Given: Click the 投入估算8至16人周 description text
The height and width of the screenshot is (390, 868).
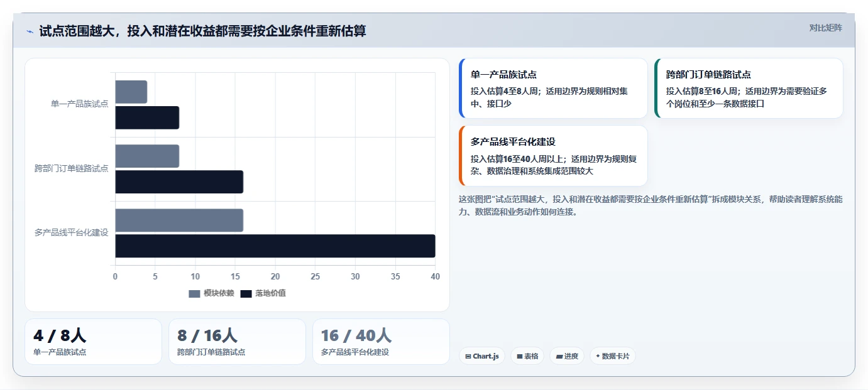Looking at the screenshot, I should click(747, 97).
